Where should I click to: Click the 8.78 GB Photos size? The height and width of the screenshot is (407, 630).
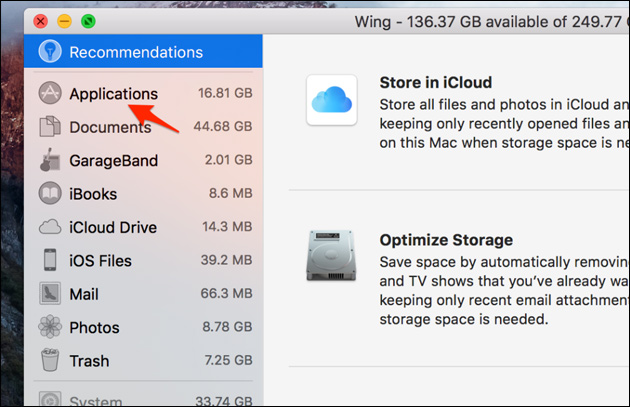pyautogui.click(x=227, y=326)
